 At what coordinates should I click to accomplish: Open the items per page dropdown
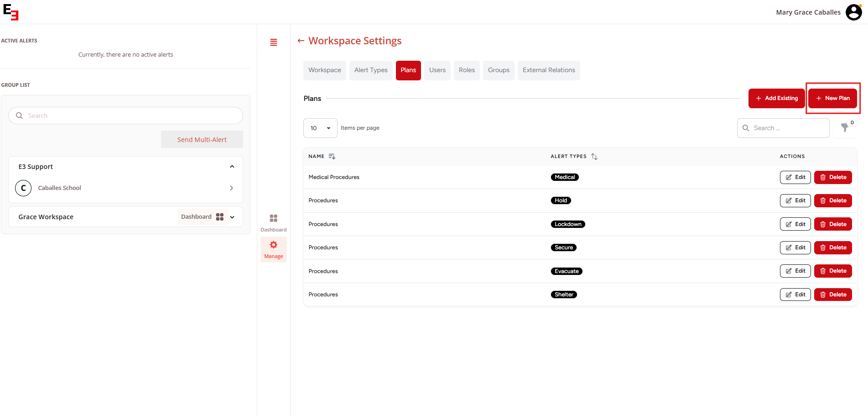tap(320, 128)
